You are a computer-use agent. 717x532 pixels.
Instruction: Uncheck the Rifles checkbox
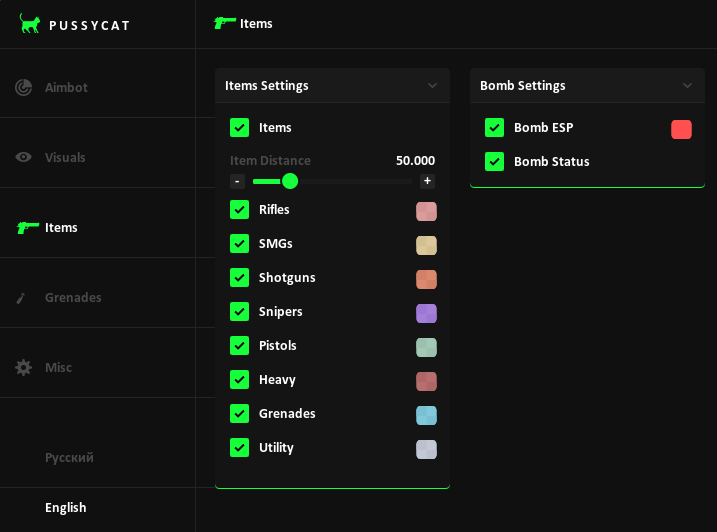pos(240,210)
